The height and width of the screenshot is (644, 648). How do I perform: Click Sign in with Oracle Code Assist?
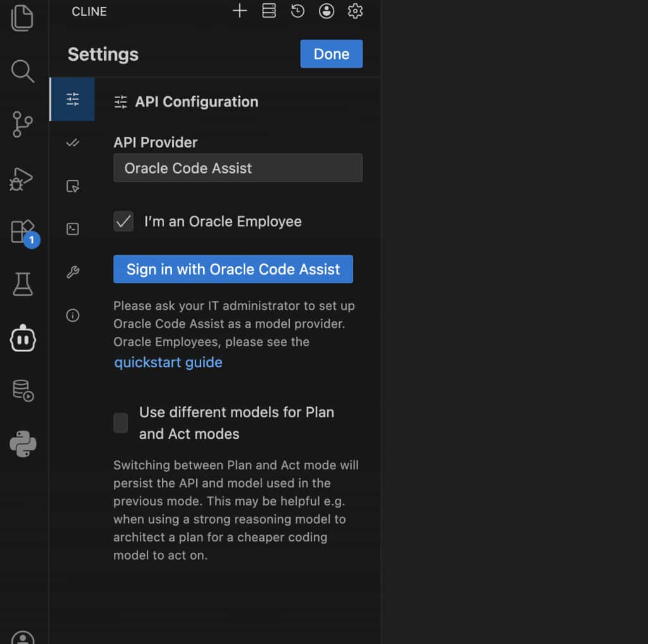233,269
